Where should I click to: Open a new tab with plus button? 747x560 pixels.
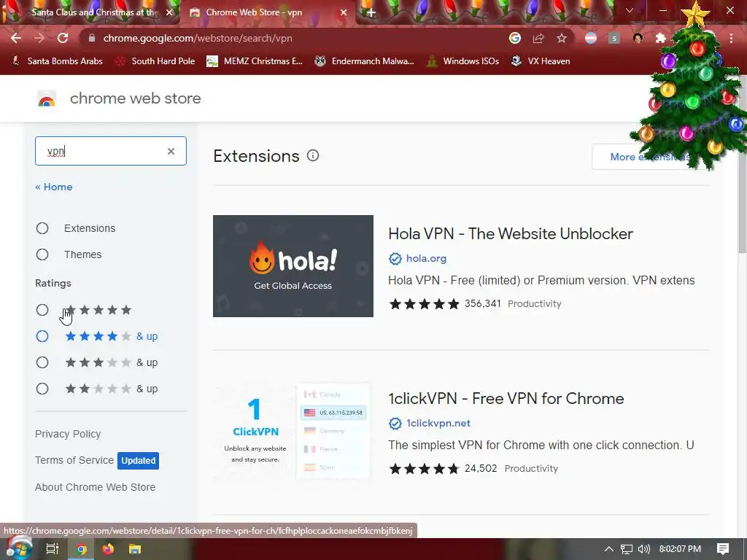(371, 12)
